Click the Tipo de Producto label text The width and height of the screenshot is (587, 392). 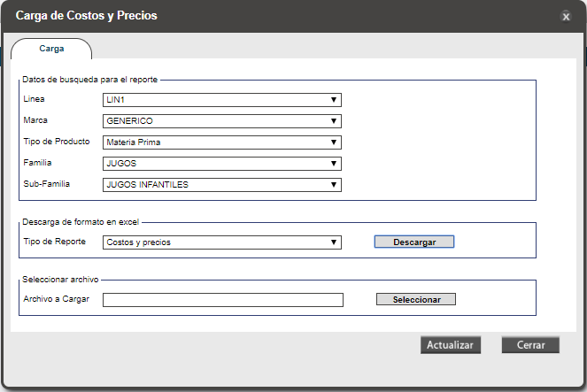pyautogui.click(x=55, y=142)
